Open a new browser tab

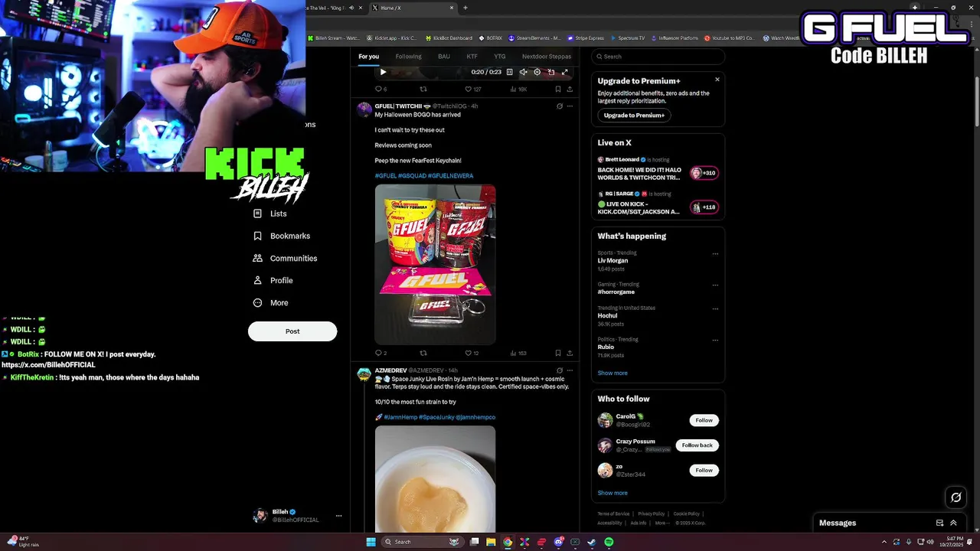pos(465,8)
